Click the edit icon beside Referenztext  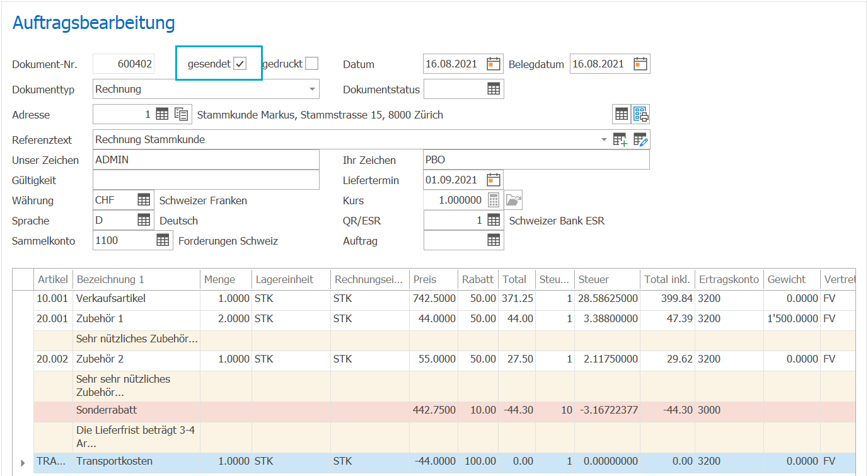[640, 139]
